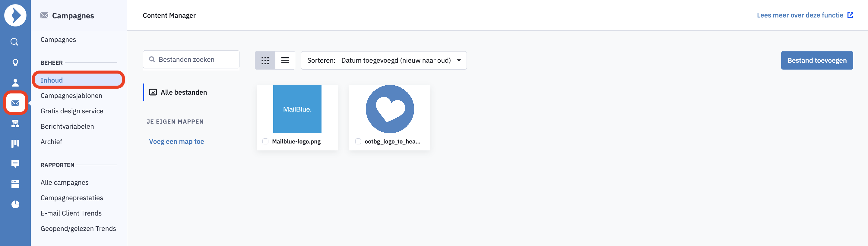The image size is (868, 246).
Task: Open the deals pipeline board icon
Action: (x=15, y=143)
